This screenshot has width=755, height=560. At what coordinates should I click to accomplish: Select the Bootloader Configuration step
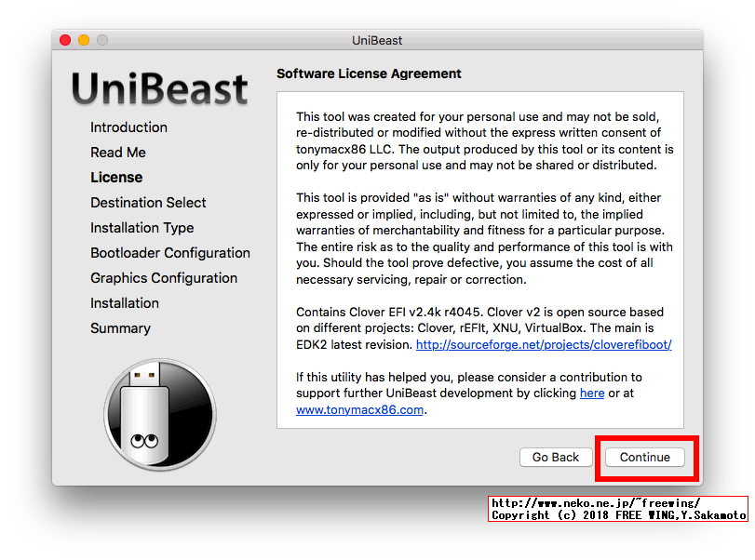click(x=170, y=252)
